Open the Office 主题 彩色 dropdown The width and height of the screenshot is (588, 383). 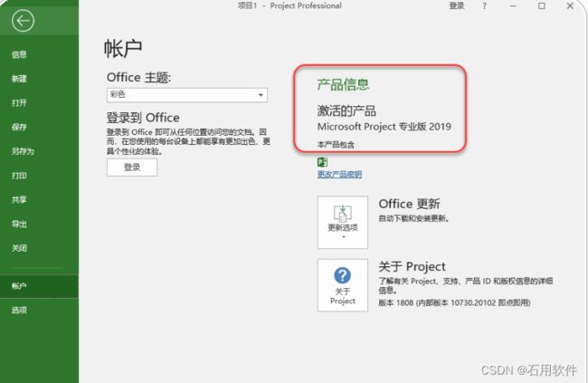pyautogui.click(x=187, y=95)
